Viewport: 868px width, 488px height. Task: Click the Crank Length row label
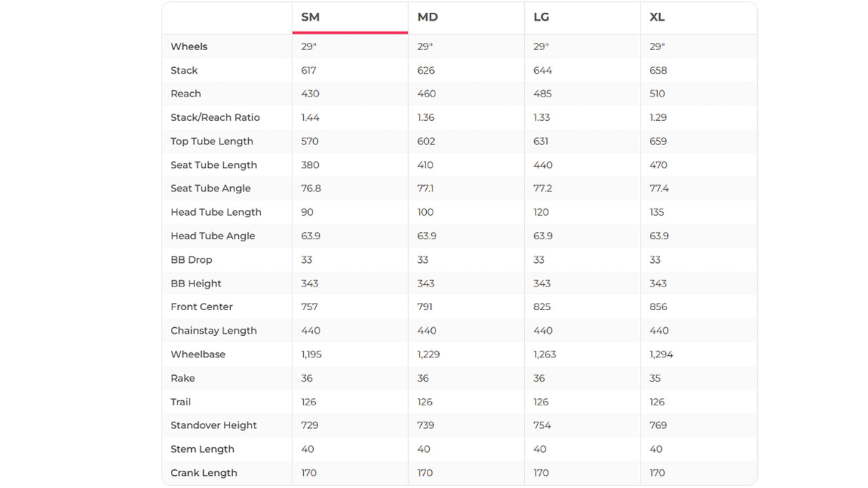click(203, 473)
